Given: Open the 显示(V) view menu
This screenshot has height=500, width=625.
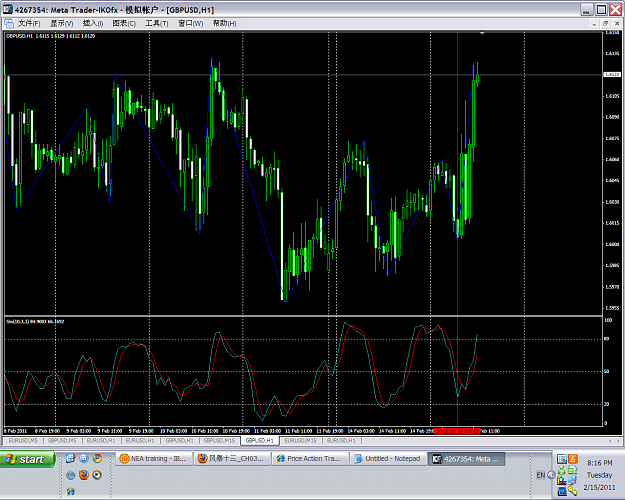Looking at the screenshot, I should 61,24.
